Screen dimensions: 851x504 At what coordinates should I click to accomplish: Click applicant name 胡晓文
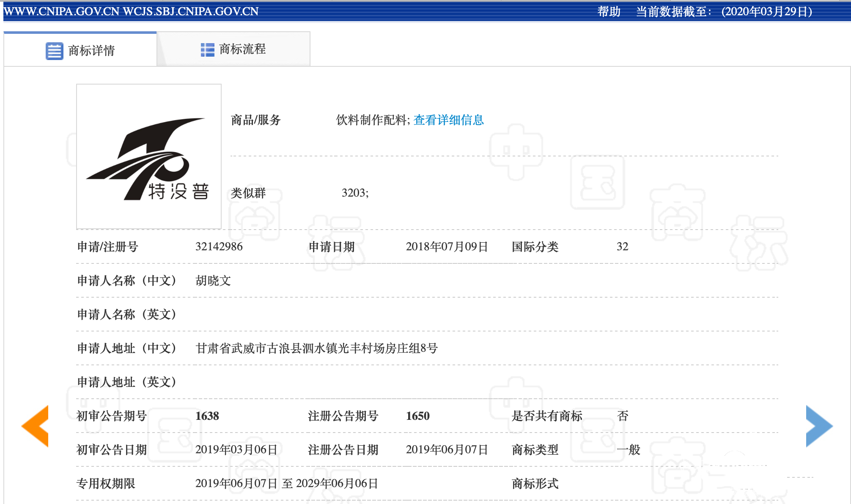coord(213,280)
